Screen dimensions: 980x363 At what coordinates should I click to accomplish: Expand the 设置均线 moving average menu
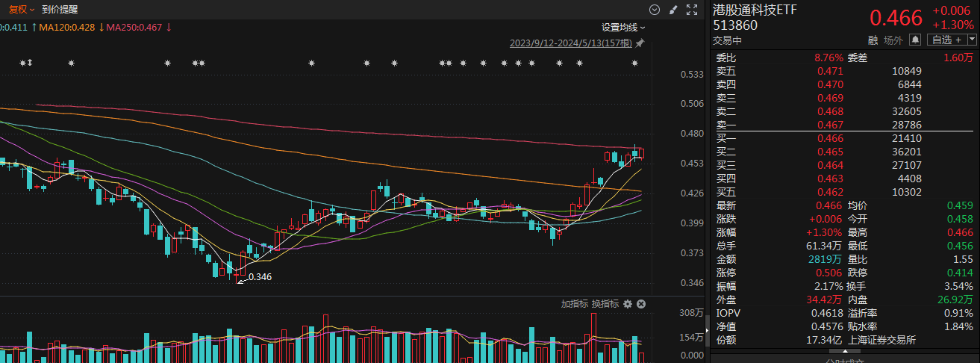coord(623,27)
